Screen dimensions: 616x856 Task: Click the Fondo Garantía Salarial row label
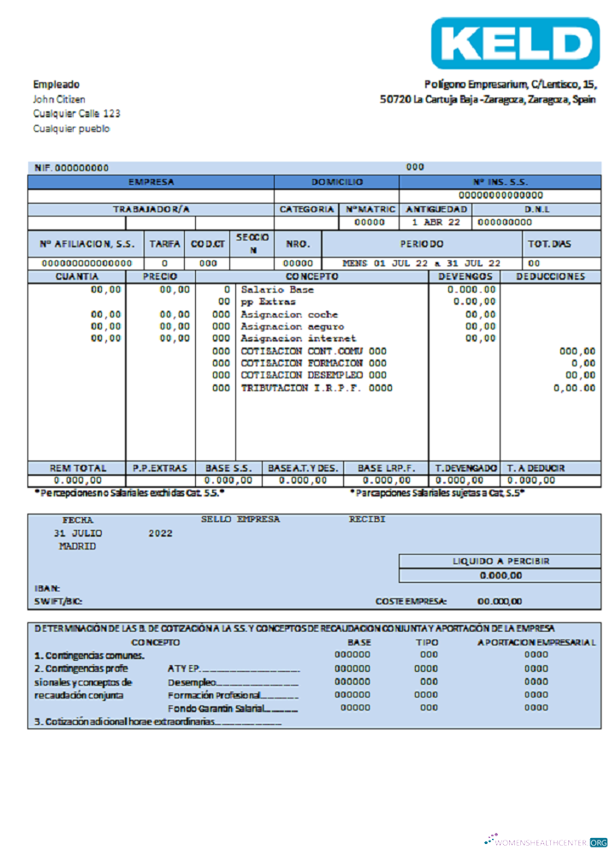pyautogui.click(x=231, y=708)
